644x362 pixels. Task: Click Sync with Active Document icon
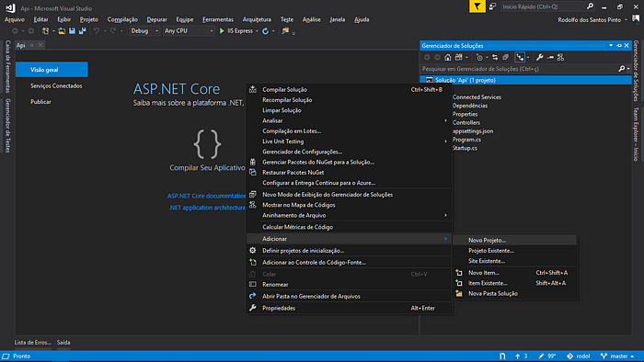(495, 57)
